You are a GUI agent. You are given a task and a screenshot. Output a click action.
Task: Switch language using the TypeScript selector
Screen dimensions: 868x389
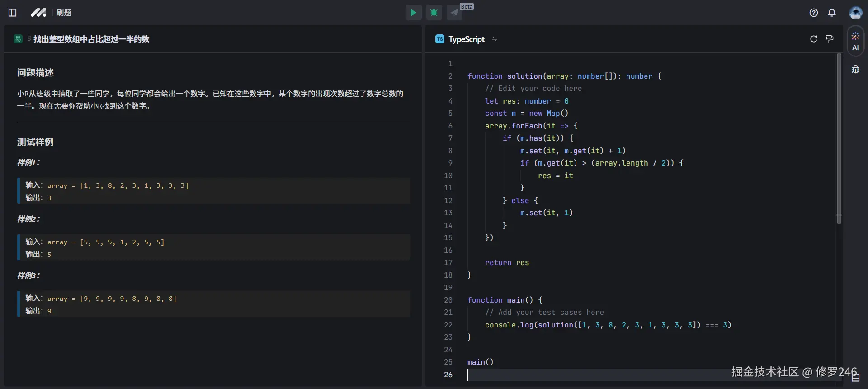(x=466, y=39)
